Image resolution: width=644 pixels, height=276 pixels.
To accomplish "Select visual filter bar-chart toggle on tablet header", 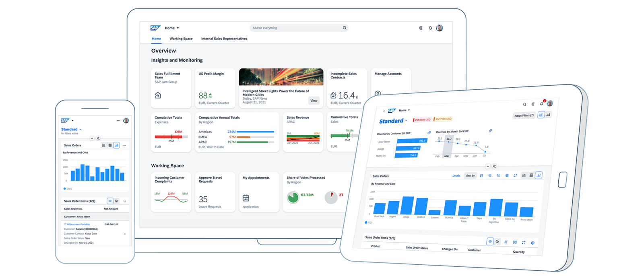I will point(548,115).
